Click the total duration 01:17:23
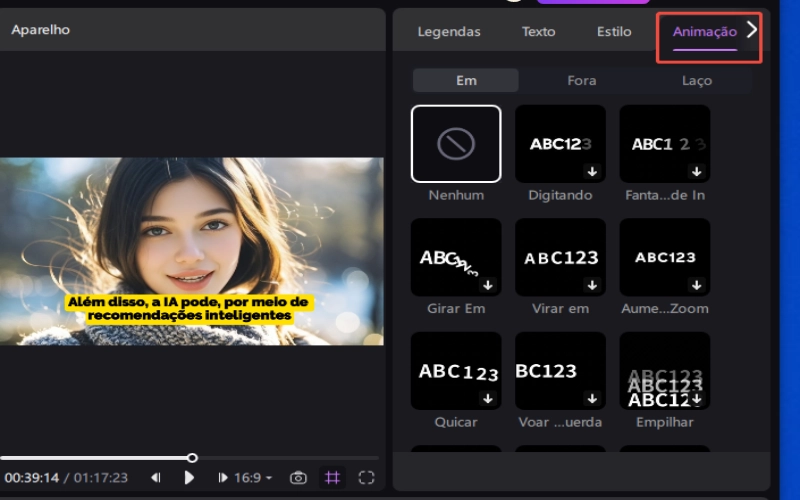Image resolution: width=800 pixels, height=500 pixels. tap(101, 478)
